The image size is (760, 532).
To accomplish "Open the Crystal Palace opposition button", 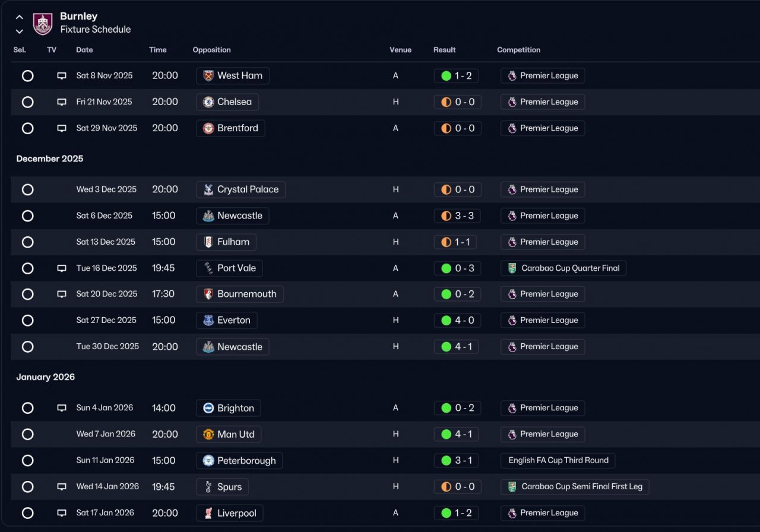I will pos(240,189).
